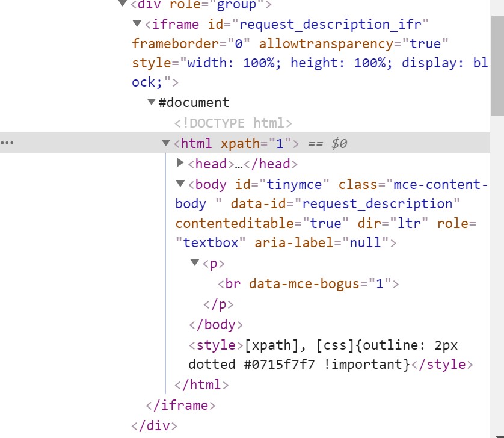Select the style element with outline rule
Screen dimensions: 504x438
tap(217, 345)
